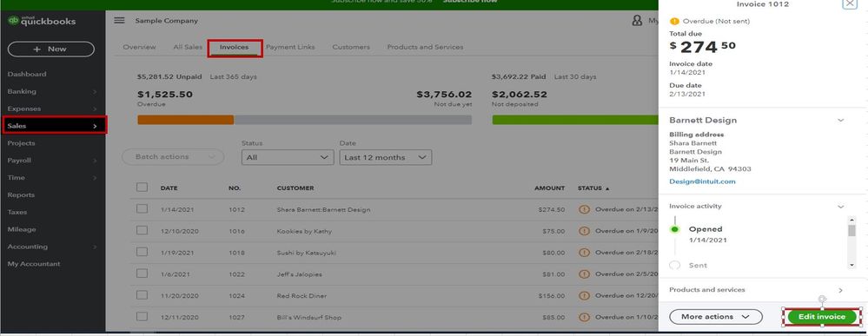
Task: Click overdue status icon for Bill's Windsurf Shop
Action: tap(584, 318)
